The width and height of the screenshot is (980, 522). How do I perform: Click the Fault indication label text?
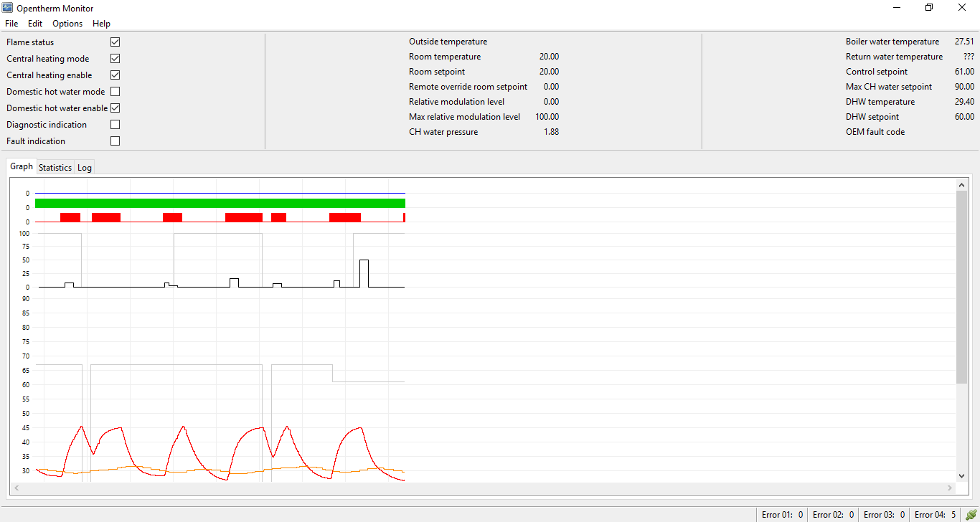(36, 141)
